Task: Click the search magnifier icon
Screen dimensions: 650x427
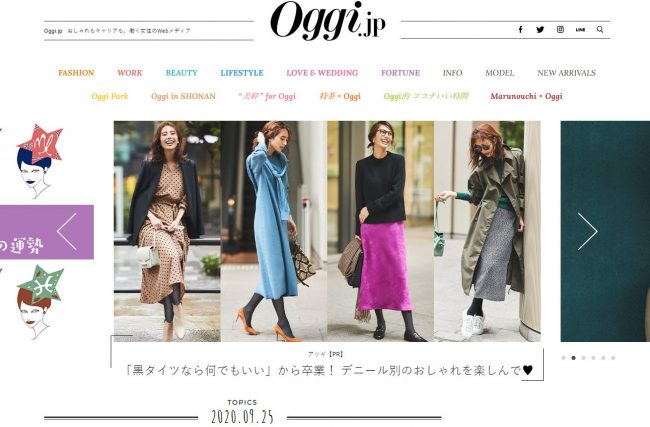Action: click(x=600, y=29)
